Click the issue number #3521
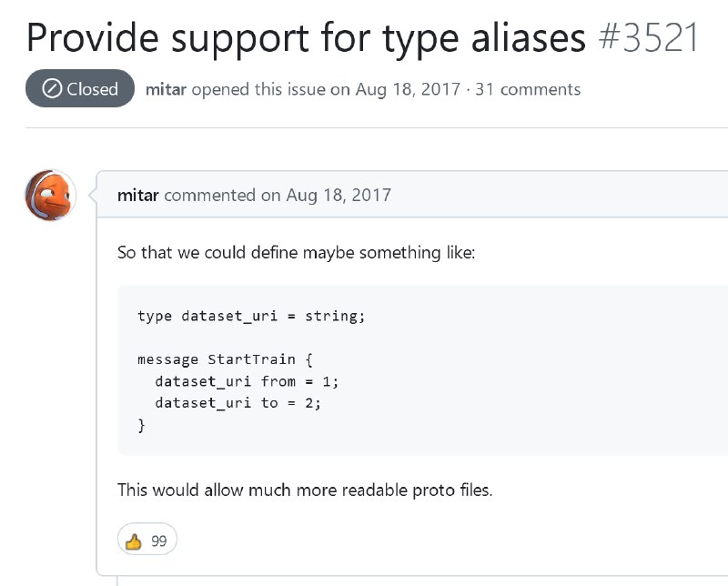The image size is (728, 586). (649, 37)
